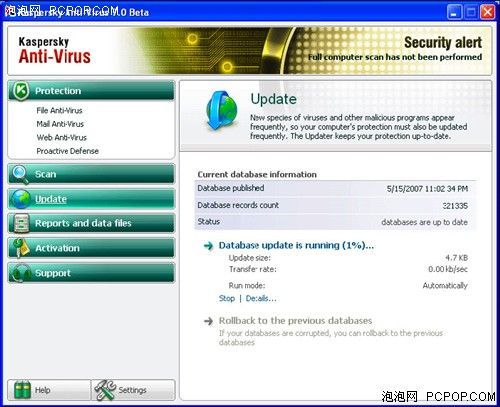The width and height of the screenshot is (500, 407).
Task: Click the Help book icon
Action: pyautogui.click(x=23, y=390)
